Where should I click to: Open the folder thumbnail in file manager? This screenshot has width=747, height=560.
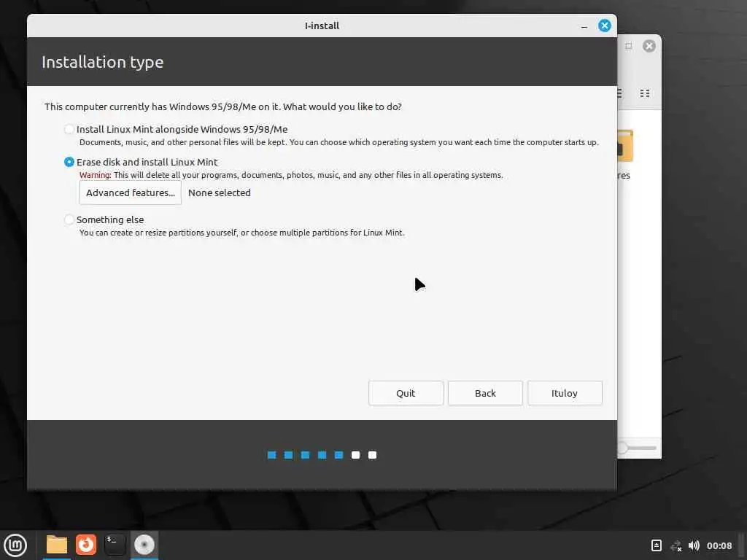625,146
